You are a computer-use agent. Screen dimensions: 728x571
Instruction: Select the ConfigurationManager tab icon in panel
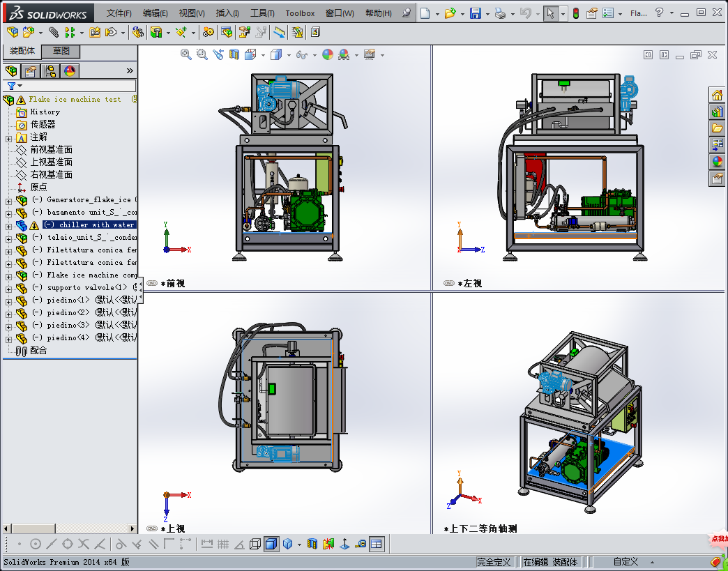(x=50, y=70)
